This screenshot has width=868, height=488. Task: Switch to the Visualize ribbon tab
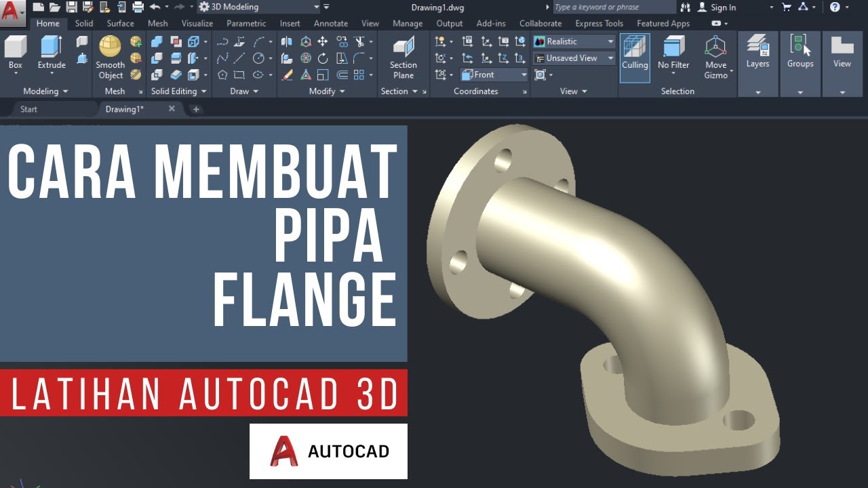(197, 23)
